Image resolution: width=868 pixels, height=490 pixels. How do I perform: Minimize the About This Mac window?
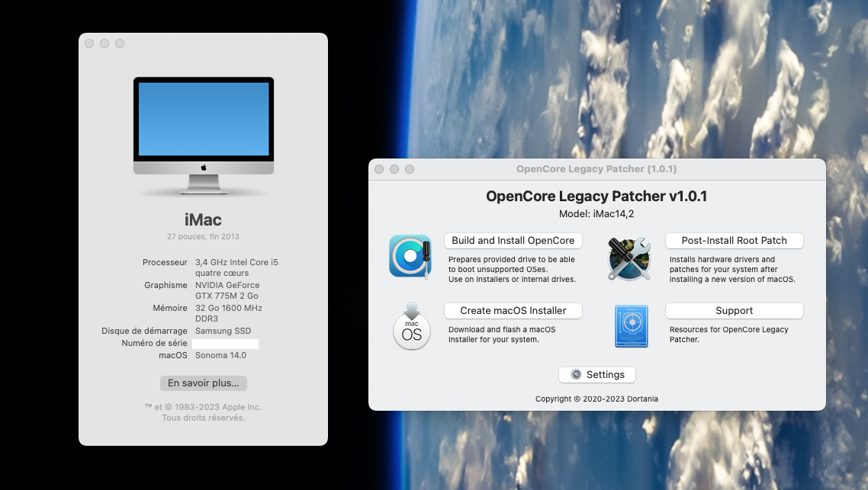click(104, 43)
